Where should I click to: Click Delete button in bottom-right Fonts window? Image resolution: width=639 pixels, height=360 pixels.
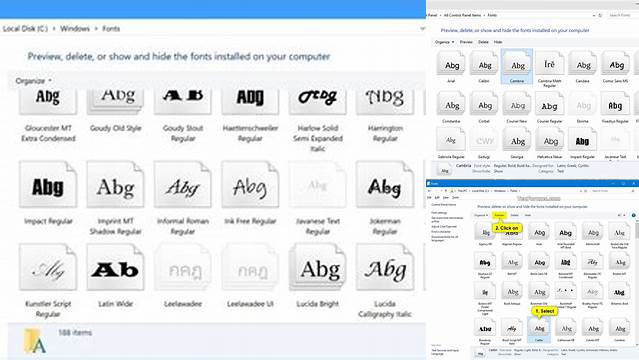(515, 215)
